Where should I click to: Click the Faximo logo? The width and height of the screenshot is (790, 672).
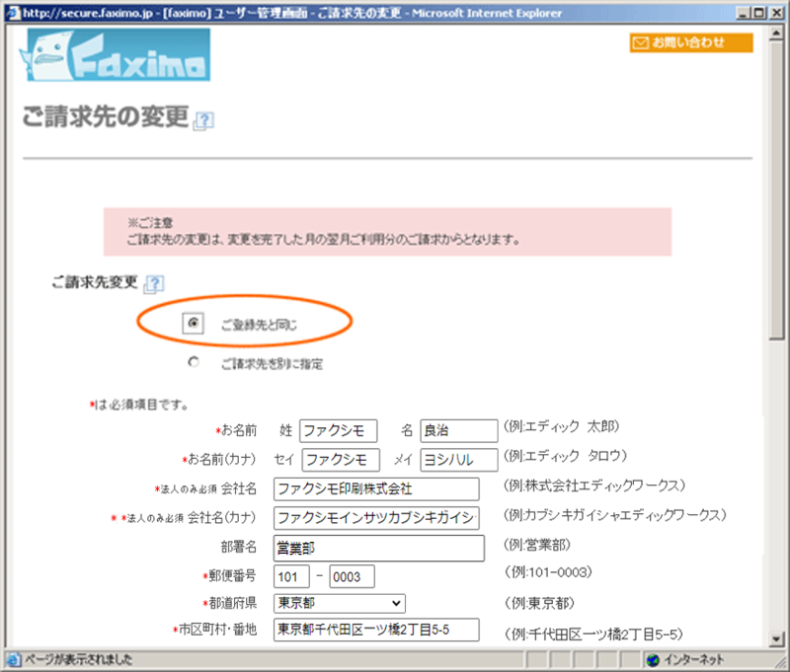coord(114,54)
